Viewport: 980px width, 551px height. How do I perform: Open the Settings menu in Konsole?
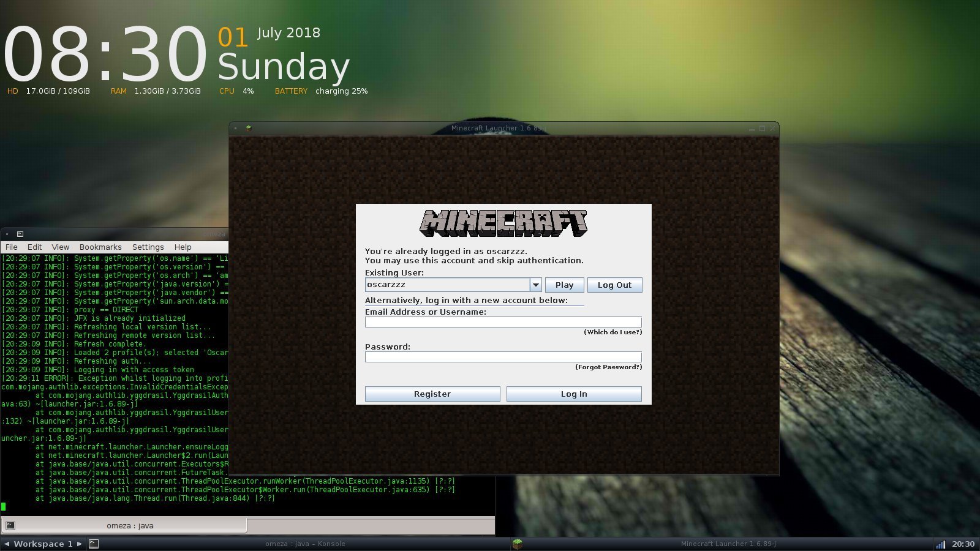click(148, 247)
